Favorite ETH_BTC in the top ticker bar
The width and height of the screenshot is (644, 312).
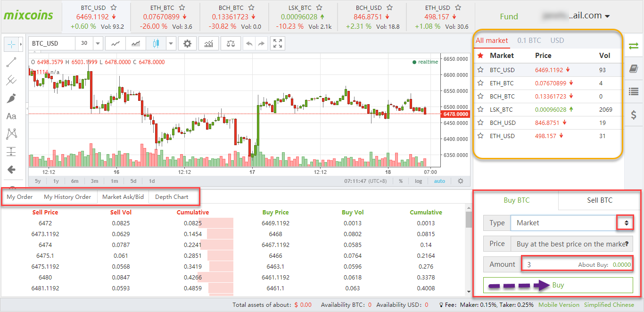pos(182,8)
